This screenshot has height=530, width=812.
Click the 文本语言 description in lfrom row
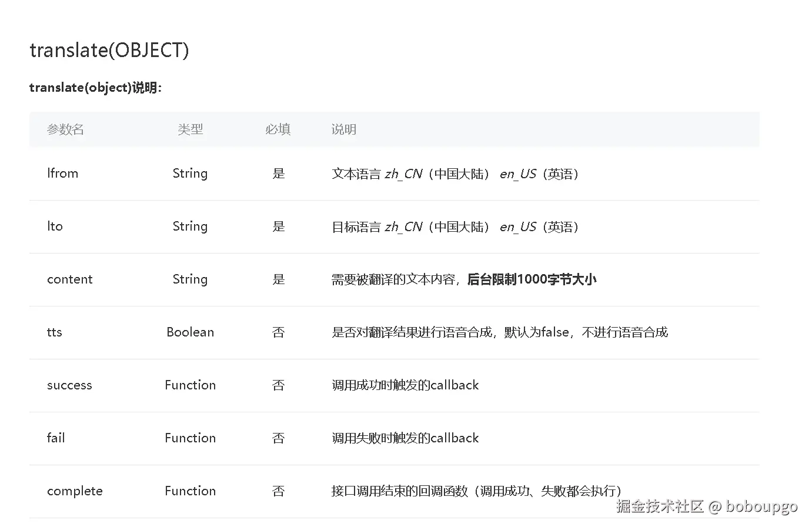457,174
